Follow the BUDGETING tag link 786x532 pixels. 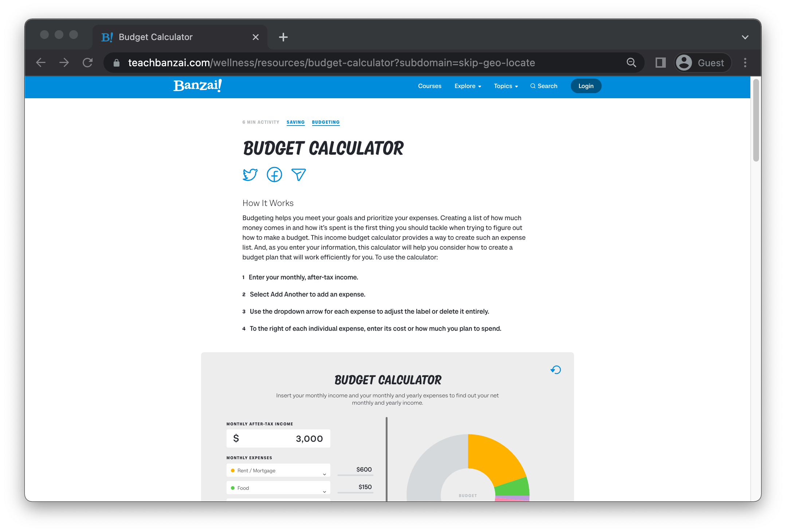[326, 122]
